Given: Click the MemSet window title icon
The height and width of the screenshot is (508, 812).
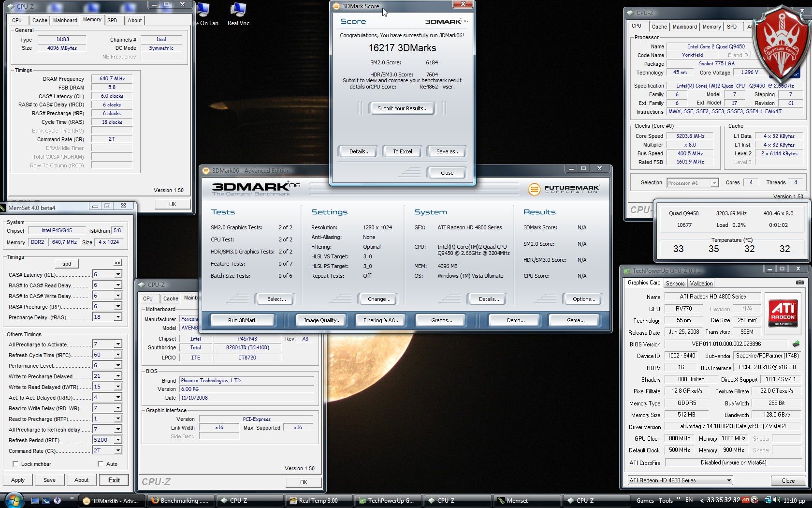Looking at the screenshot, I should pyautogui.click(x=3, y=208).
